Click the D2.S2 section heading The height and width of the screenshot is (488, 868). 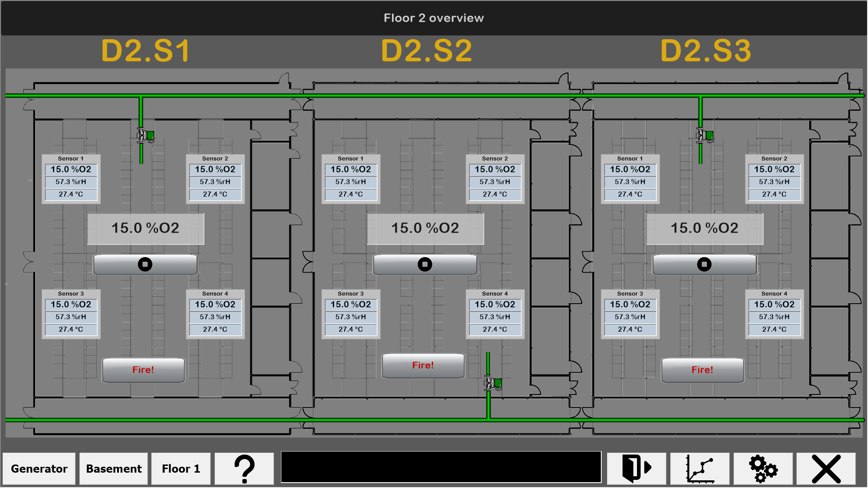(x=426, y=51)
